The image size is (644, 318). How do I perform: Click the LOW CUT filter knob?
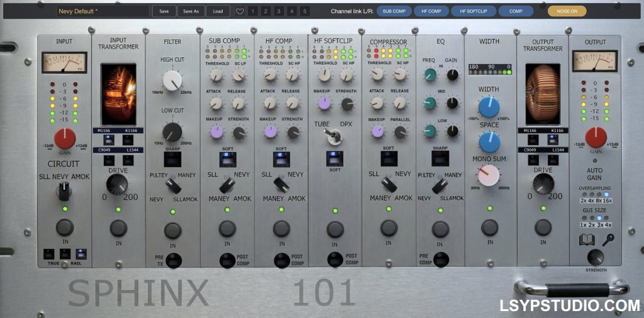pos(172,132)
